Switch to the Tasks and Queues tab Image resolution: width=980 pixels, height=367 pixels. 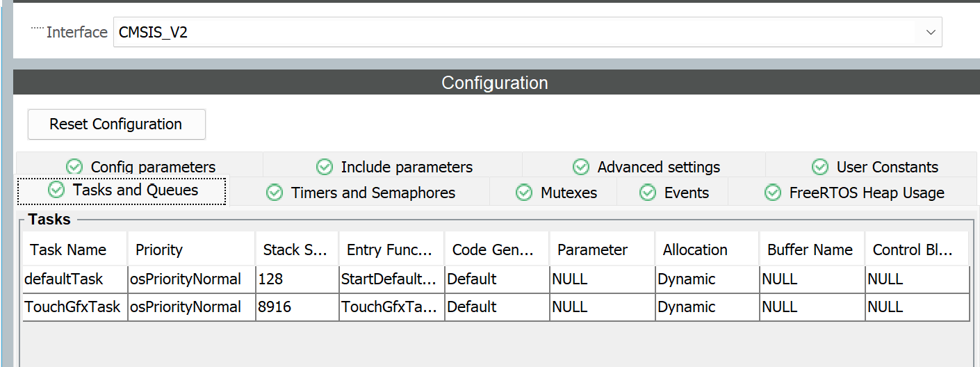tap(122, 190)
